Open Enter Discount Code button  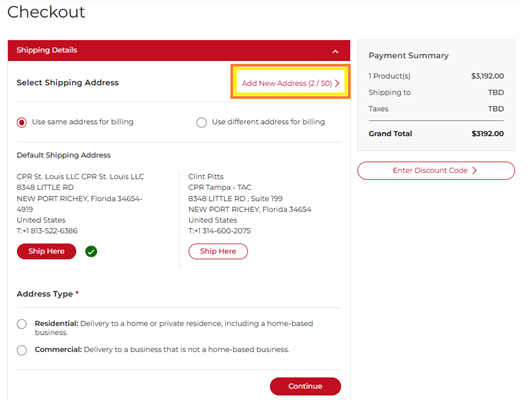tap(436, 170)
